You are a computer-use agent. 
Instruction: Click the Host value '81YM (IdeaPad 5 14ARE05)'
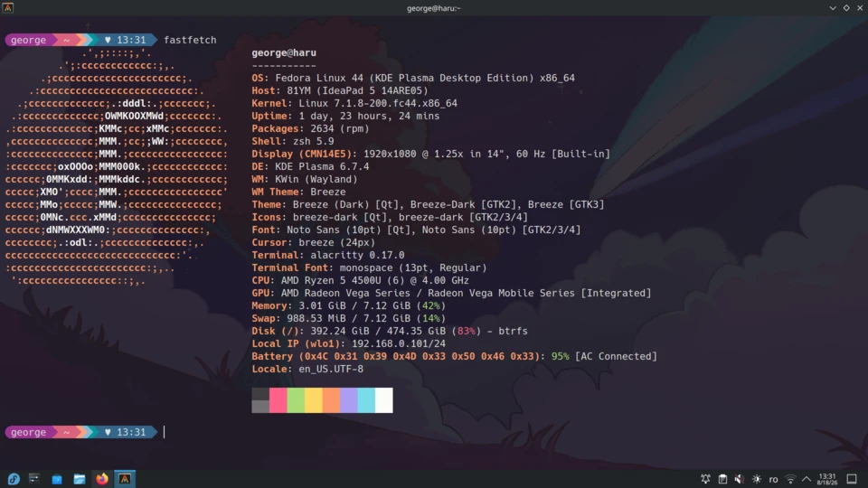(x=357, y=90)
